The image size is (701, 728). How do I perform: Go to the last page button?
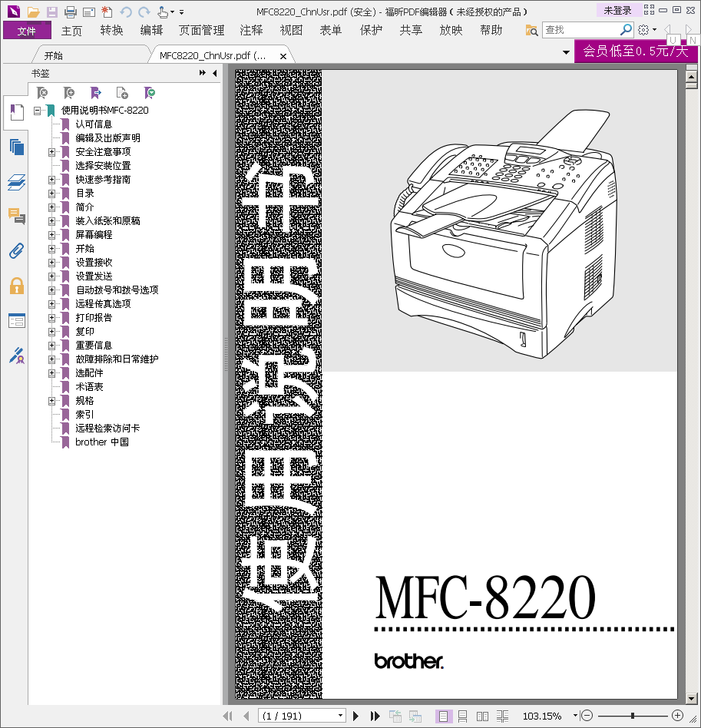375,716
